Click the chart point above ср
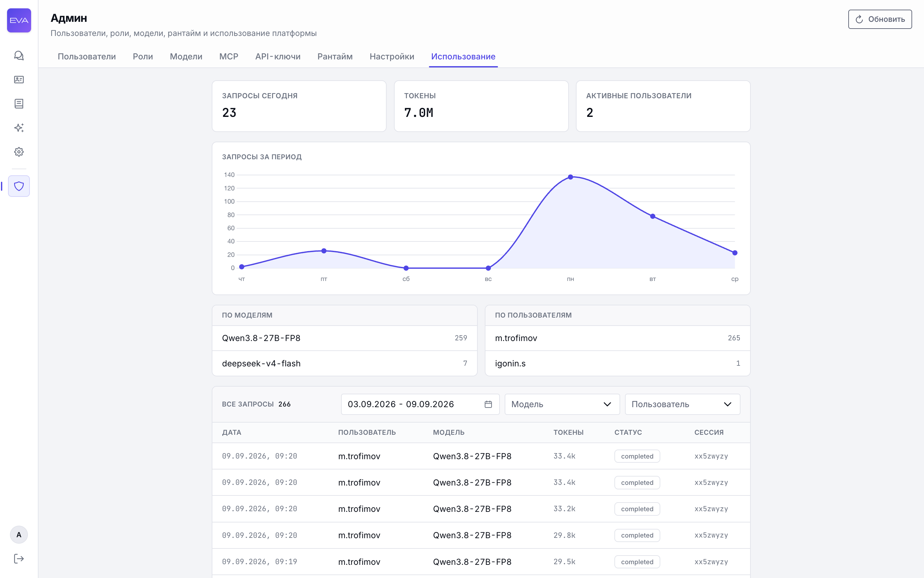Screen dimensions: 924x578 735,253
